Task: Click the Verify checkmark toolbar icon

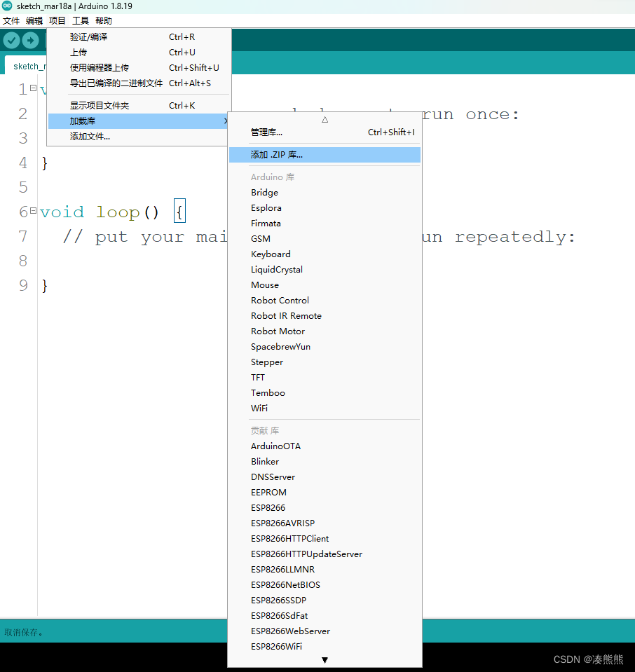Action: (x=12, y=41)
